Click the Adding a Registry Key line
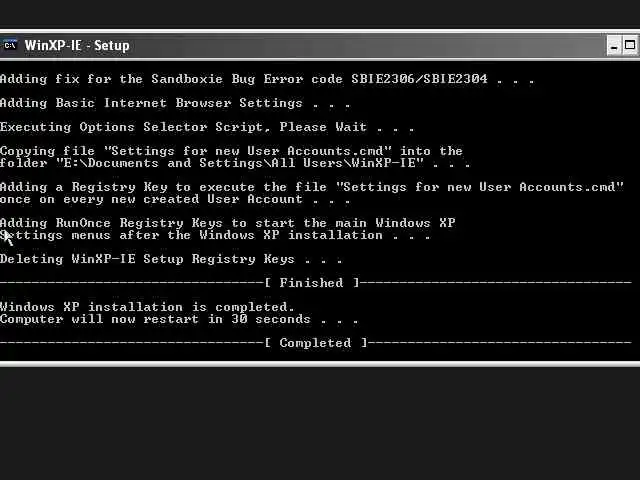Screen dimensions: 640x480 click(312, 187)
